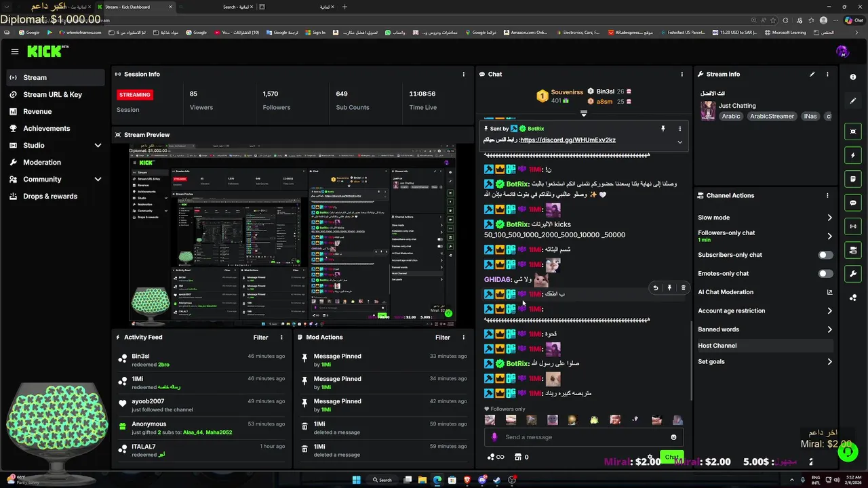Delete the hovered chat message
The height and width of the screenshot is (488, 868).
click(x=683, y=288)
